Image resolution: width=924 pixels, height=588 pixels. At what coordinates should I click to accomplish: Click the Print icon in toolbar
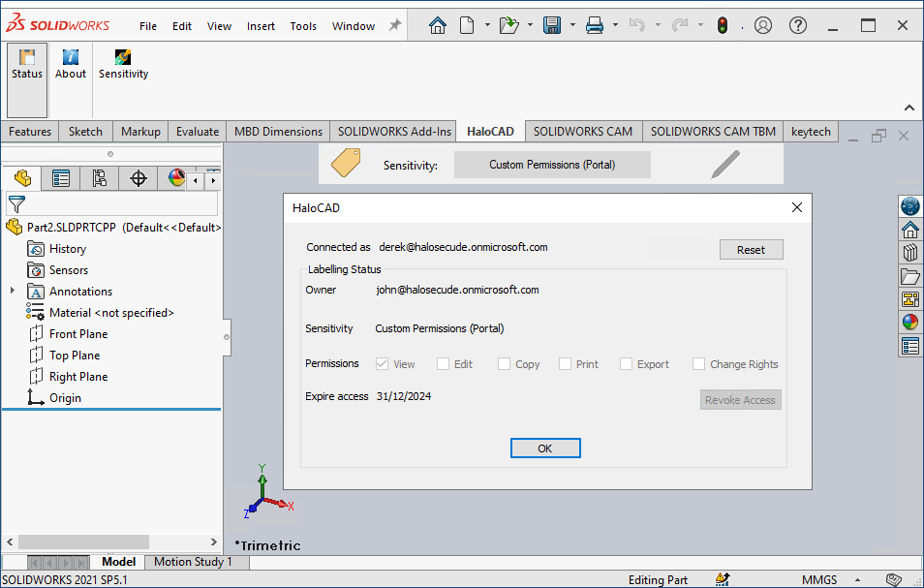[x=595, y=25]
